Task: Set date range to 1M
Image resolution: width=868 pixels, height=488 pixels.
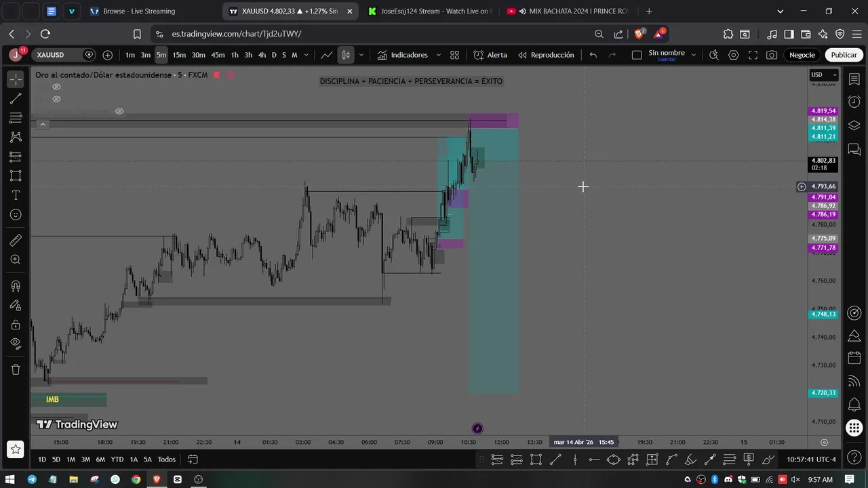Action: [x=71, y=459]
